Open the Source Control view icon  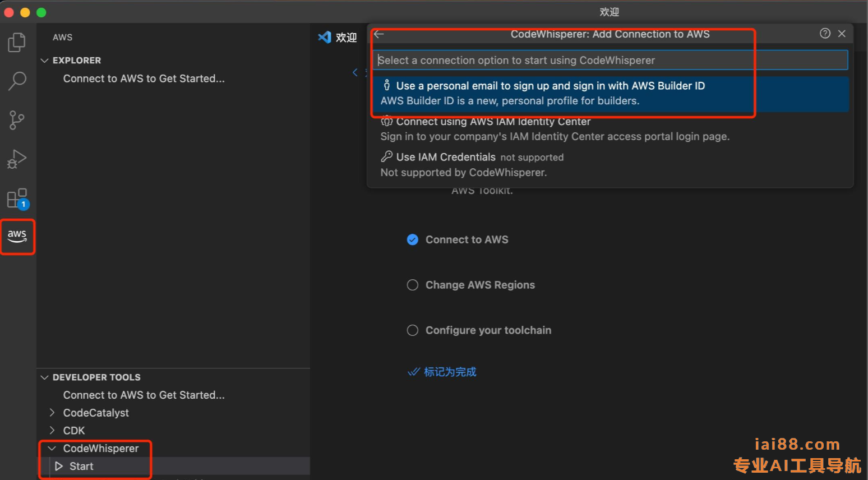pyautogui.click(x=17, y=120)
